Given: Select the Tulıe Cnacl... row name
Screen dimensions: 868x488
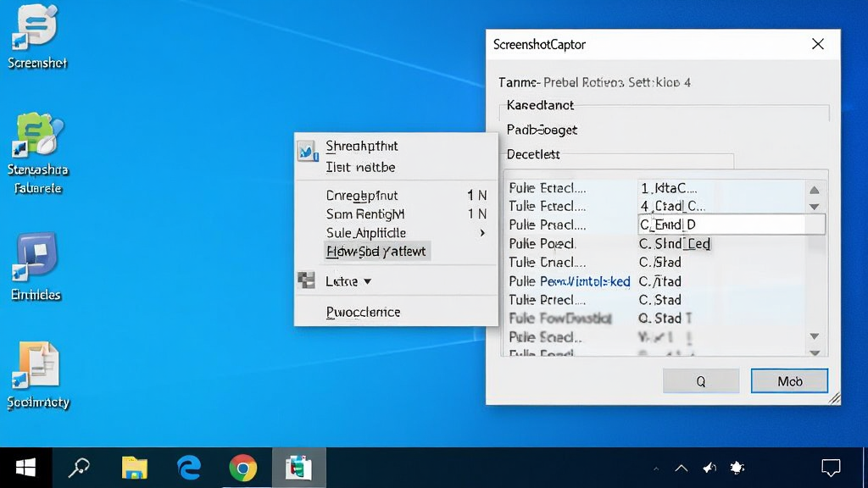Looking at the screenshot, I should click(x=547, y=263).
